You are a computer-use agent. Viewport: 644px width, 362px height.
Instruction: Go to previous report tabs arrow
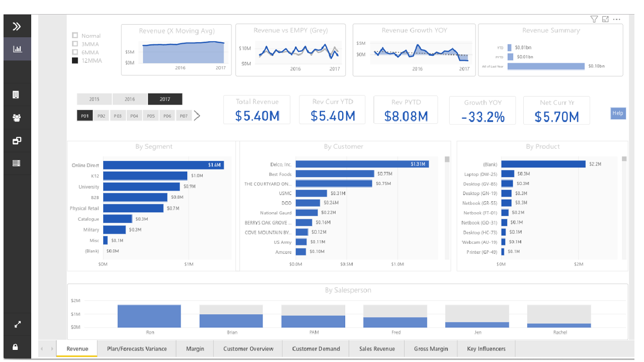pyautogui.click(x=42, y=348)
